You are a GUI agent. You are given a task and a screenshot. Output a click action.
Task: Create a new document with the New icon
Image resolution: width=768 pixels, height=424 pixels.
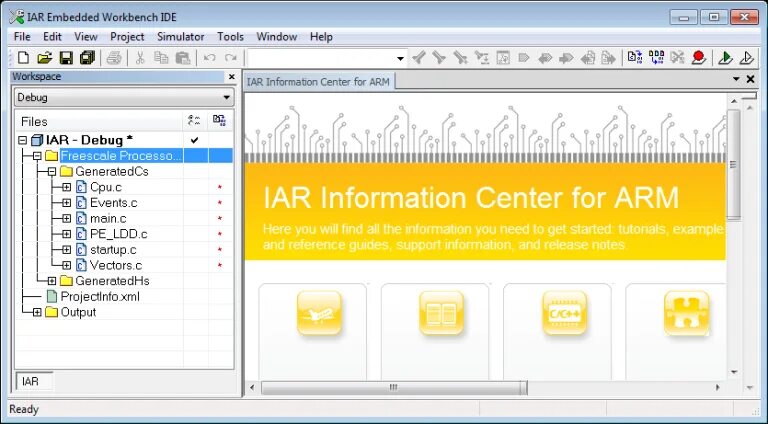(23, 58)
